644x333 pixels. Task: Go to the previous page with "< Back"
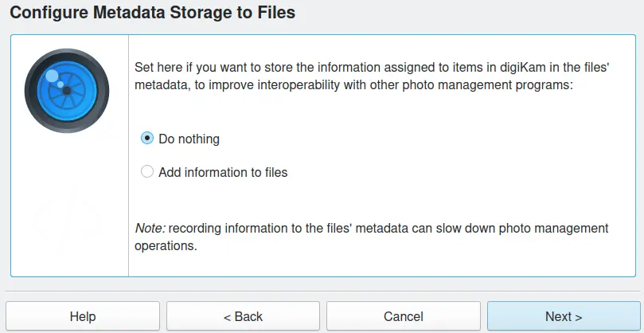tap(243, 316)
